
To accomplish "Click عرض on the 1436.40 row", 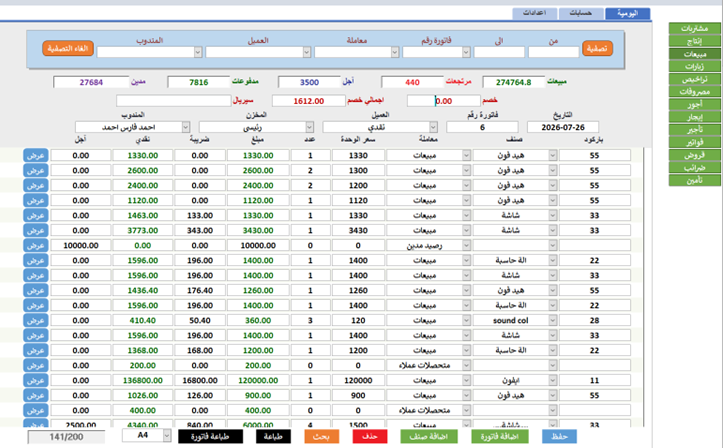I will click(36, 291).
